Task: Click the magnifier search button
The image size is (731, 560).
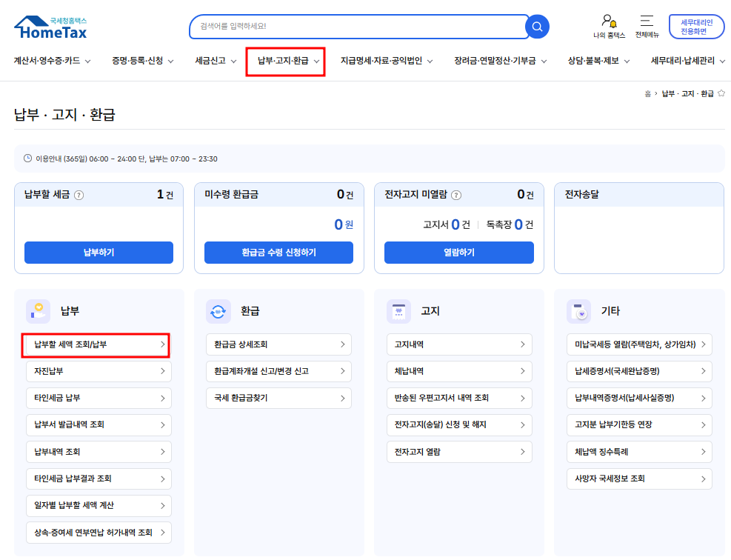Action: [537, 27]
